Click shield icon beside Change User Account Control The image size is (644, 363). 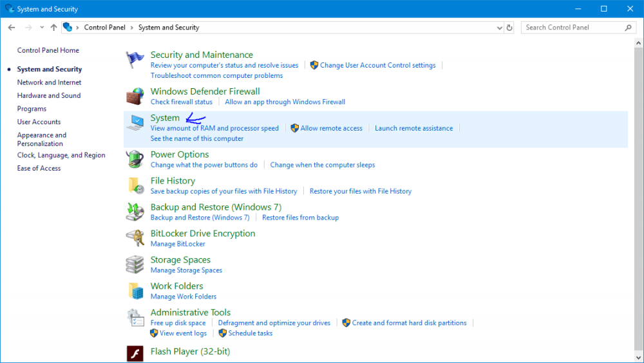(314, 65)
